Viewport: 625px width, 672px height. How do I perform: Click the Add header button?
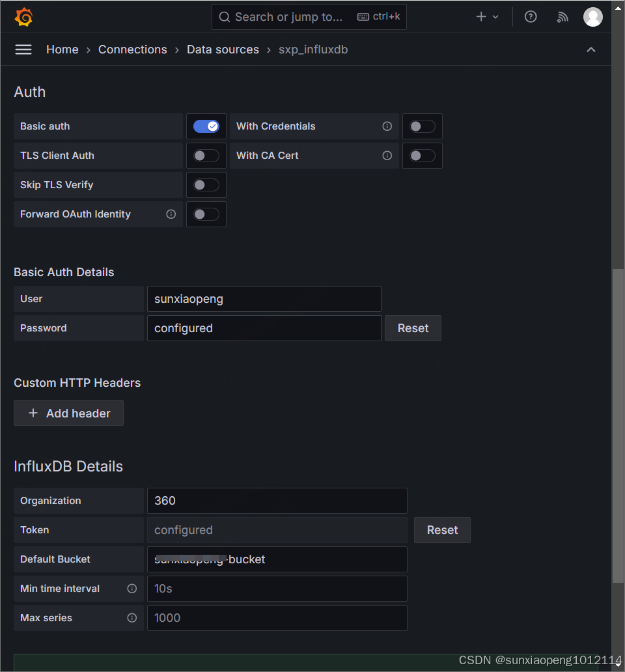pyautogui.click(x=68, y=413)
